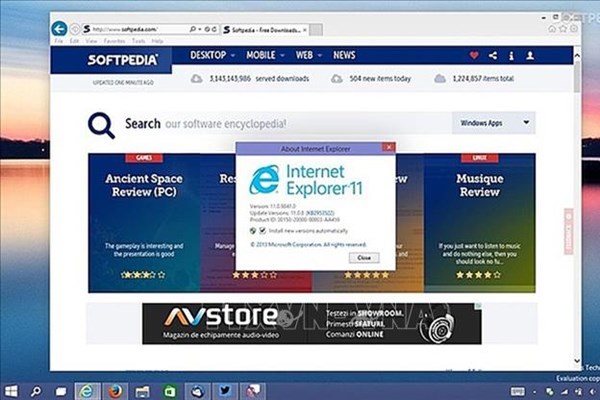Open the Favorites menu

[x=114, y=41]
